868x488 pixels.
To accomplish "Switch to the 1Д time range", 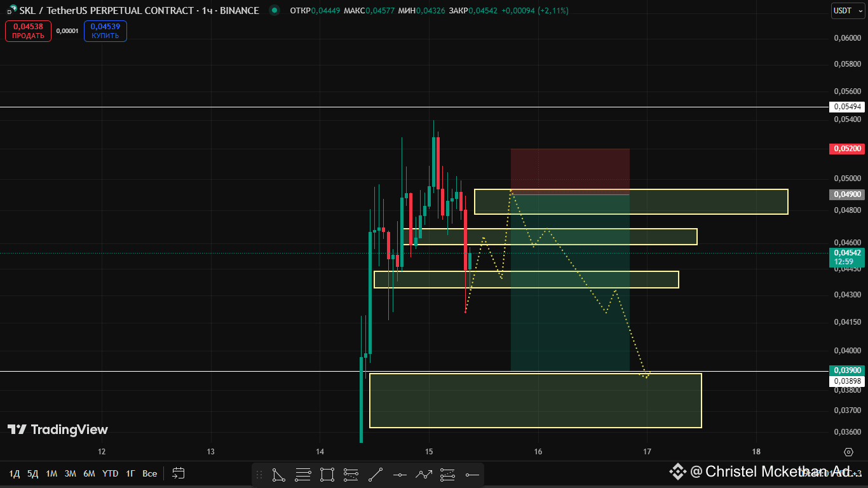I will (x=15, y=473).
